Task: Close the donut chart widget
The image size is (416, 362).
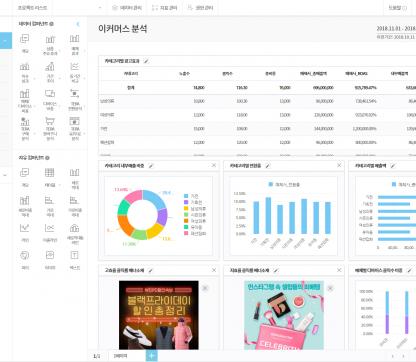Action: 214,165
